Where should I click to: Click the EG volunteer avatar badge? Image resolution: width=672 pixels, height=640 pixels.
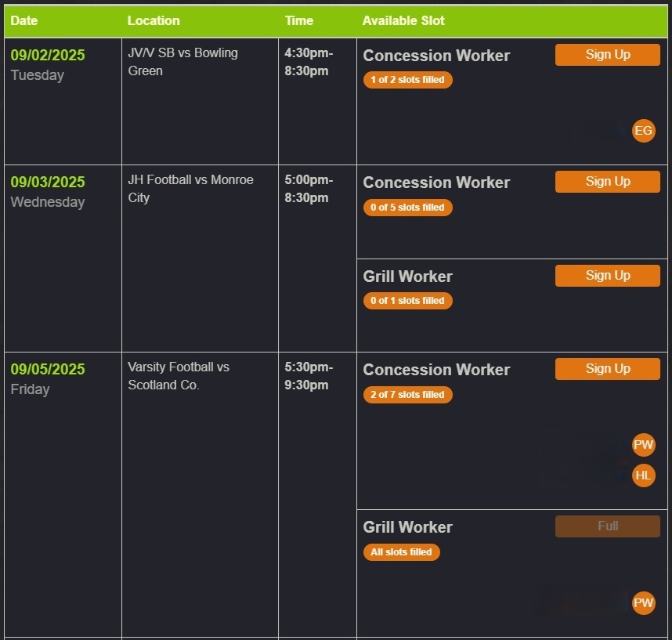pos(643,131)
